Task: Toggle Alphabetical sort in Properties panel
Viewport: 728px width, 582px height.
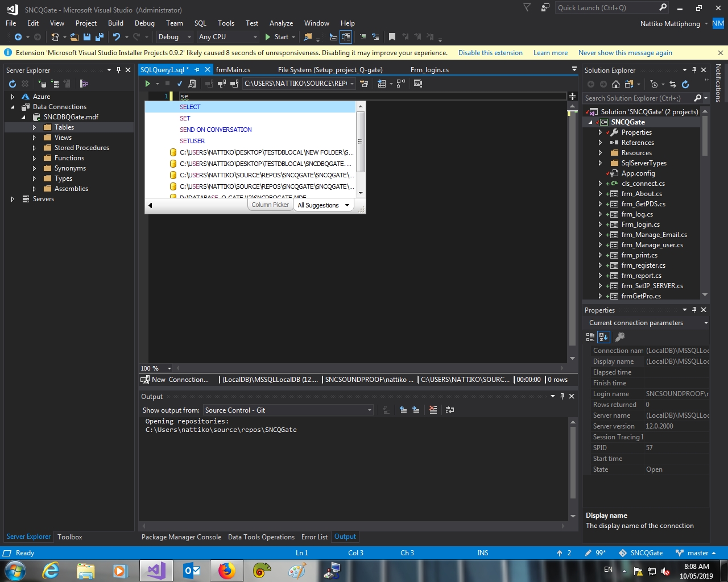Action: point(604,337)
